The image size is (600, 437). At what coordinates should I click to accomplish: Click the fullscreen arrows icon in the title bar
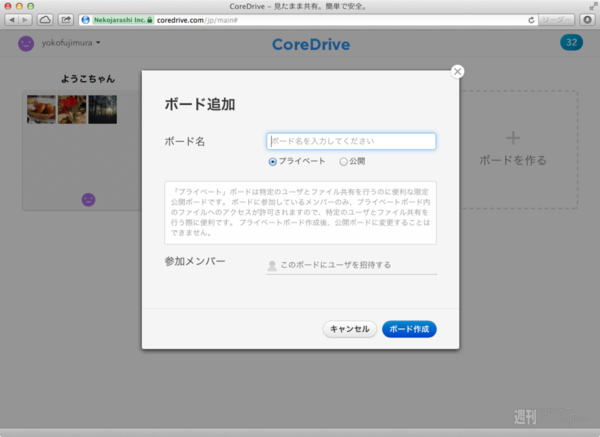point(593,6)
